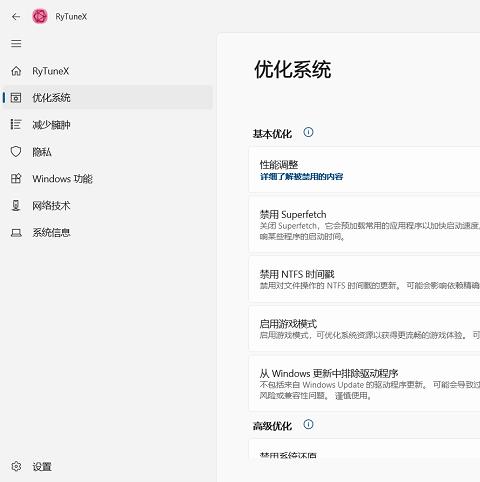Toggle the hamburger navigation menu
The height and width of the screenshot is (482, 480).
(x=16, y=44)
